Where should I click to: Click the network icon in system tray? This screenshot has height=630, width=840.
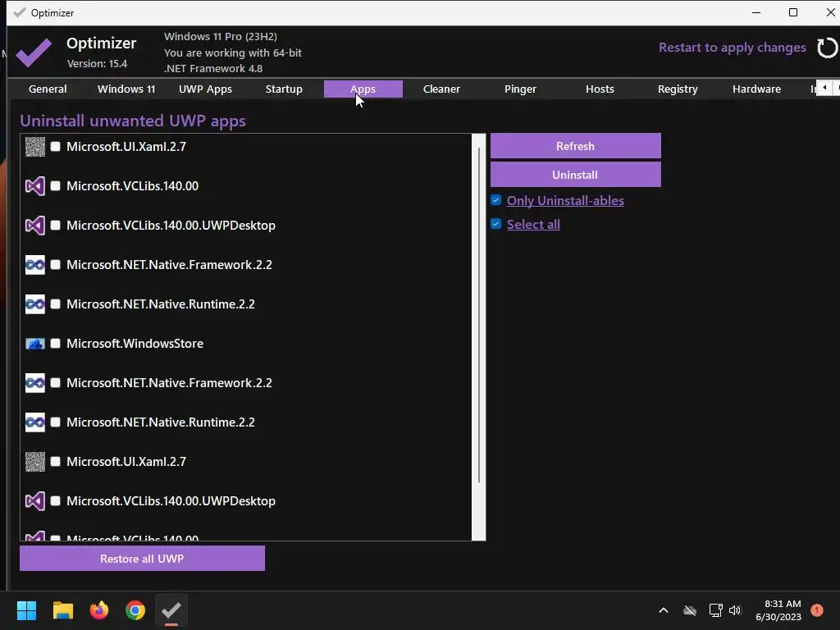click(x=715, y=610)
